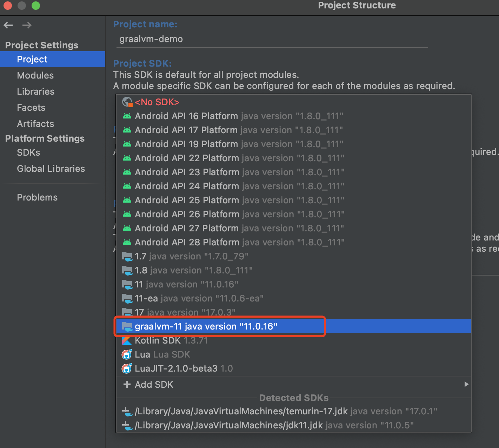This screenshot has width=499, height=448.
Task: Click the Android icon for API 26 Platform
Action: click(127, 214)
